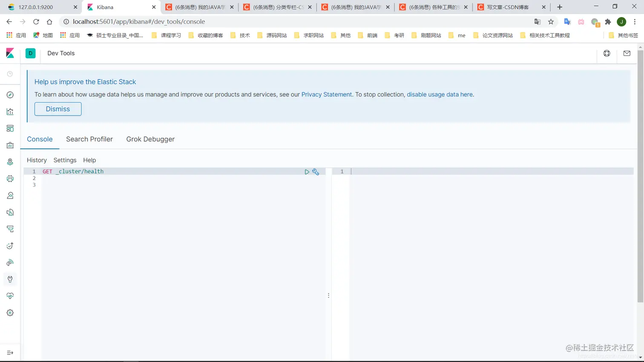Go back in the browser

[9, 22]
